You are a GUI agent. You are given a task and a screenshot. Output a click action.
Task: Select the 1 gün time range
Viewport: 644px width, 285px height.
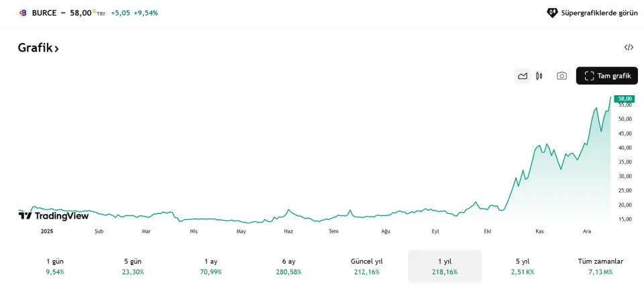click(55, 266)
